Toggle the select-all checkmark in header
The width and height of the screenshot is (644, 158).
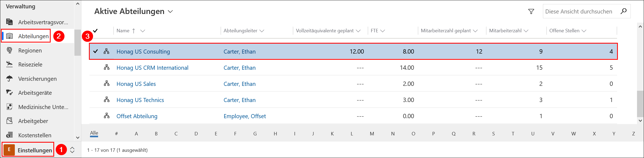click(95, 30)
